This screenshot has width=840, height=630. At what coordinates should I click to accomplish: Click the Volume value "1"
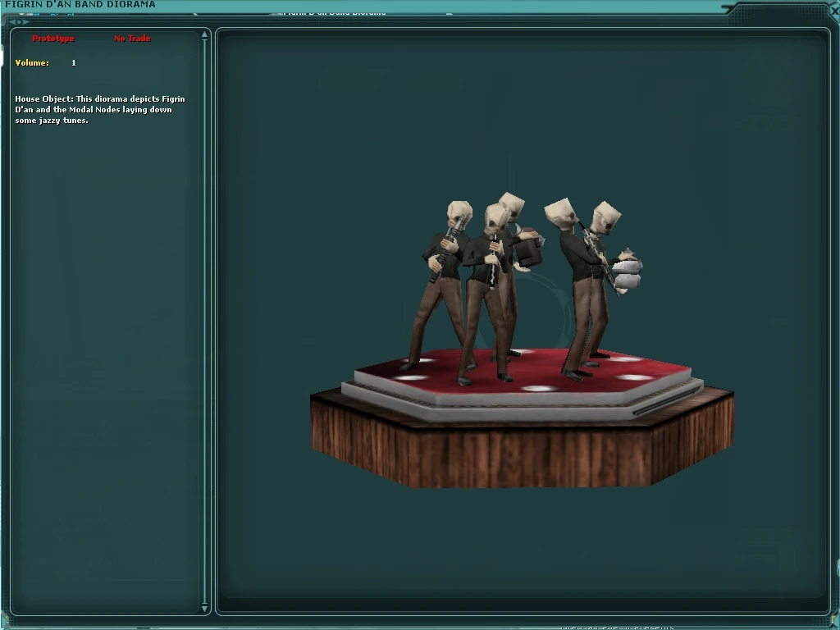point(73,62)
